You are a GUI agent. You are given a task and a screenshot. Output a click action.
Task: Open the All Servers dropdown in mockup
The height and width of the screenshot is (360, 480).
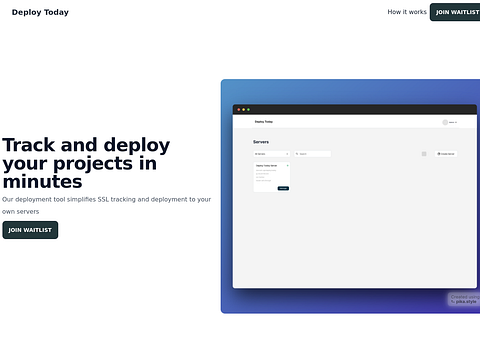point(271,154)
